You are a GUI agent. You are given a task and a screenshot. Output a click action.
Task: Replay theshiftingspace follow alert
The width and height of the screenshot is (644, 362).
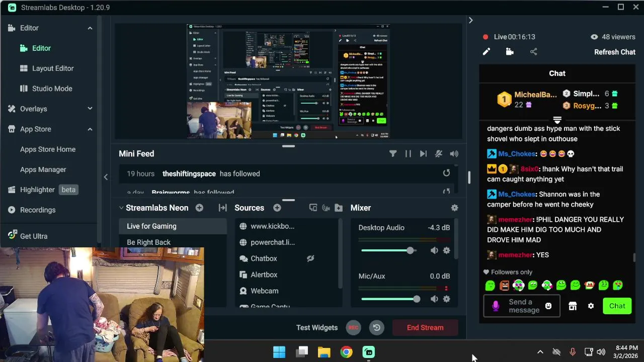click(x=446, y=173)
